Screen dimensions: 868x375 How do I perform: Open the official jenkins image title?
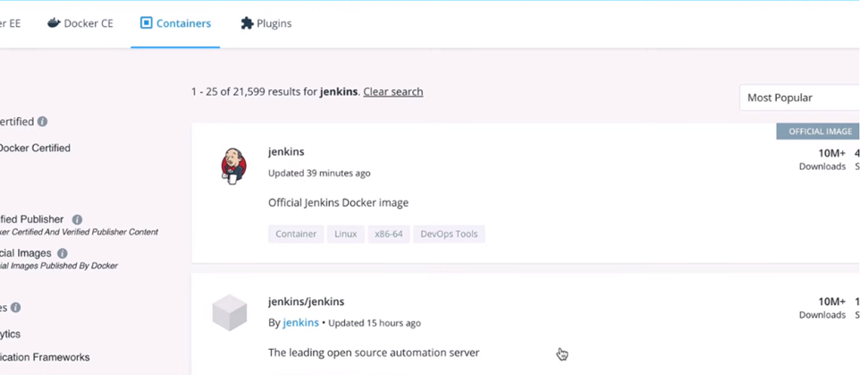(x=286, y=151)
